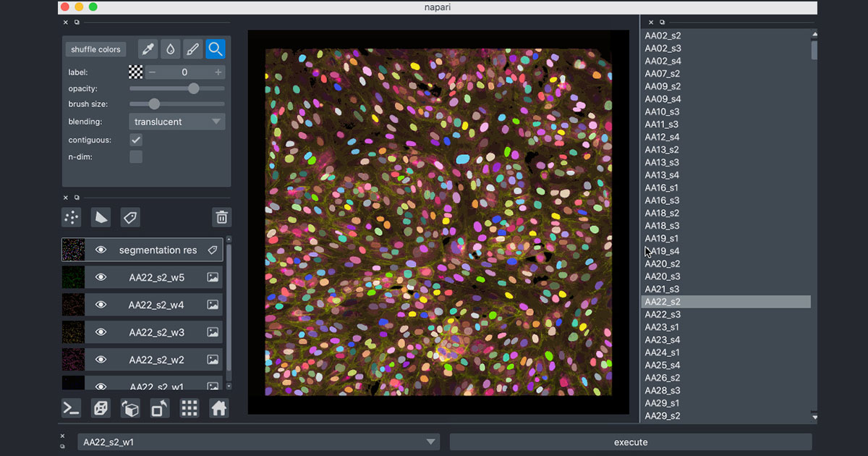Click the layer list scrollbar
This screenshot has height=456, width=868.
[229, 306]
